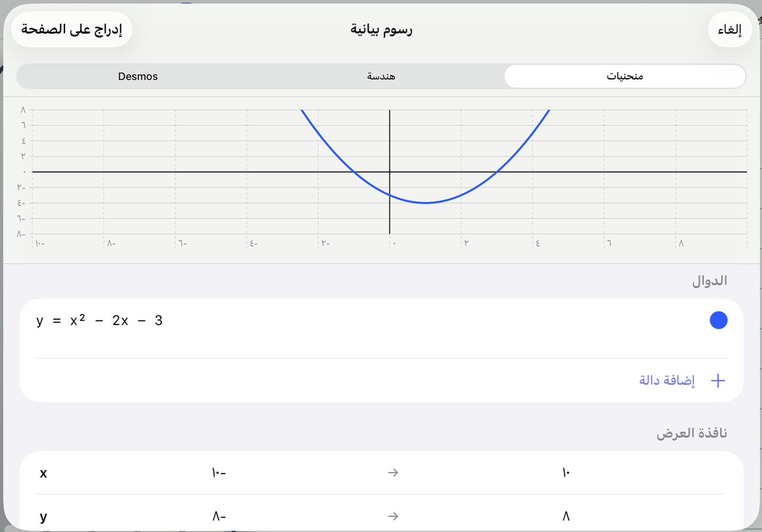Switch to the هندسة geometry tab
The height and width of the screenshot is (532, 762).
tap(381, 76)
